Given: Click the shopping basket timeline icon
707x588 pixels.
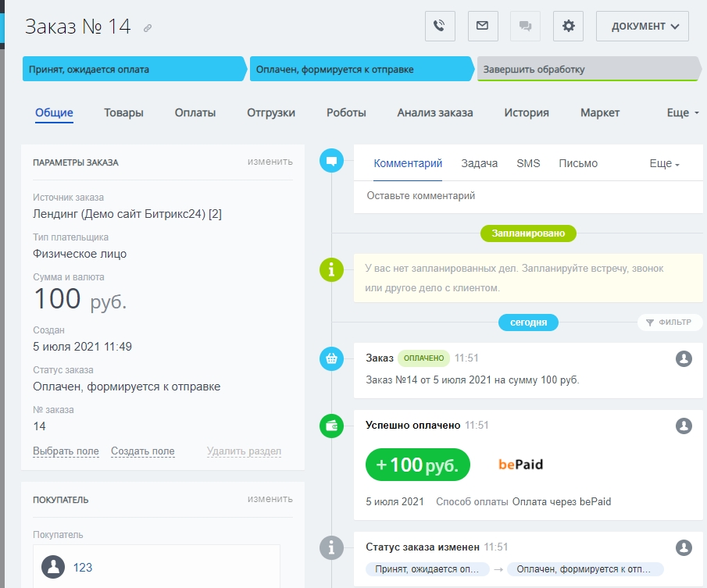Looking at the screenshot, I should pos(331,358).
